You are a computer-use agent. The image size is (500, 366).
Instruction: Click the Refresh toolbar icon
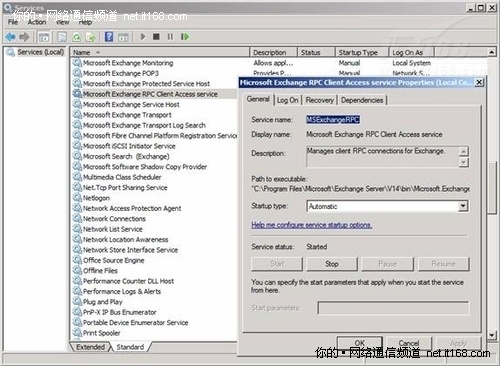click(76, 37)
